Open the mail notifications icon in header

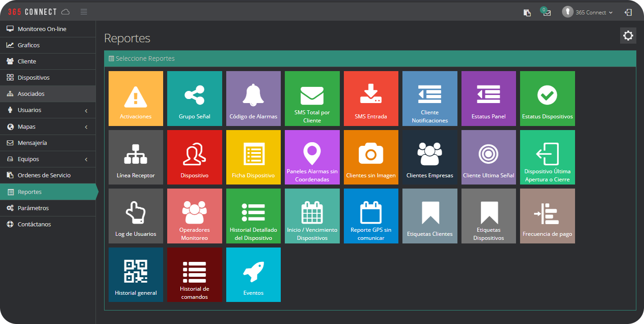[x=547, y=13]
